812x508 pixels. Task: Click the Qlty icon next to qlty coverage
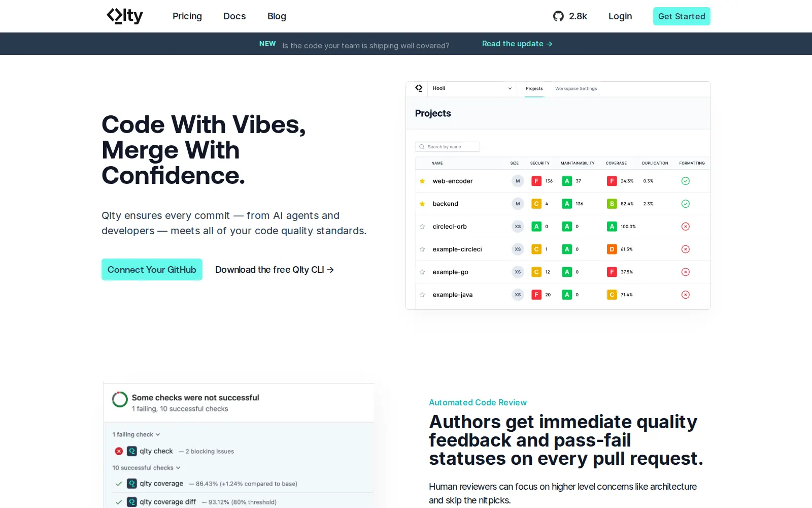(x=132, y=484)
